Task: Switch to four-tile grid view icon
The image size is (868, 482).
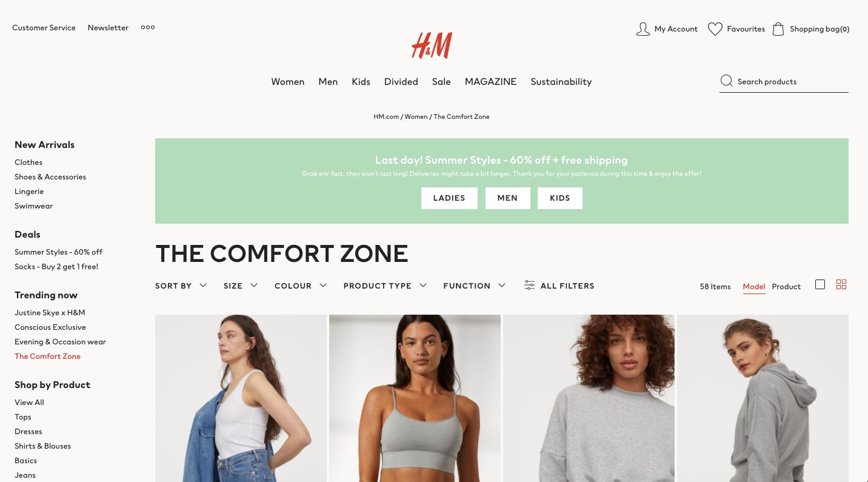Action: tap(841, 284)
